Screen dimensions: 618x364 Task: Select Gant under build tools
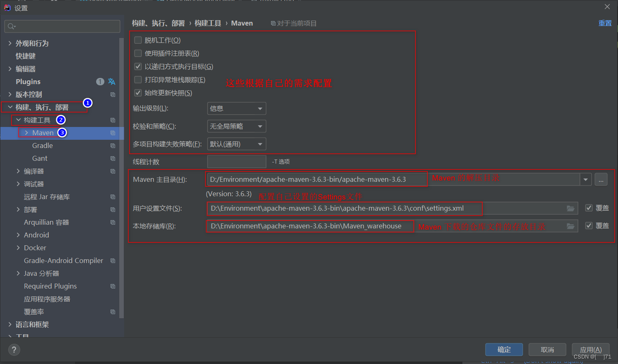coord(40,158)
